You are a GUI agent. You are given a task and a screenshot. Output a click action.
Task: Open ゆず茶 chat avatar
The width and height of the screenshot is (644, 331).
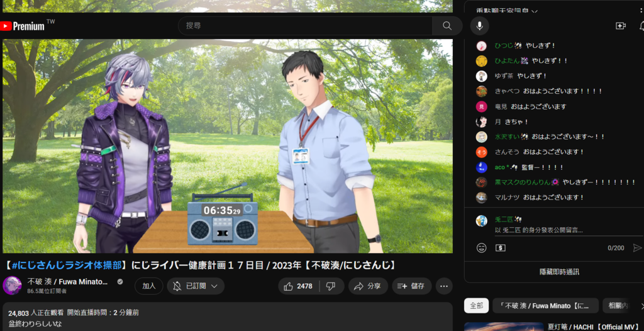tap(481, 76)
